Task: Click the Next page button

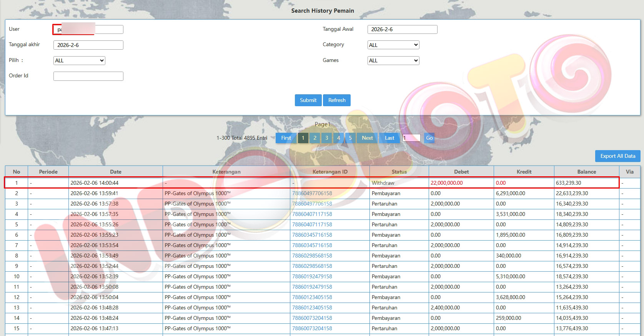Action: 367,138
